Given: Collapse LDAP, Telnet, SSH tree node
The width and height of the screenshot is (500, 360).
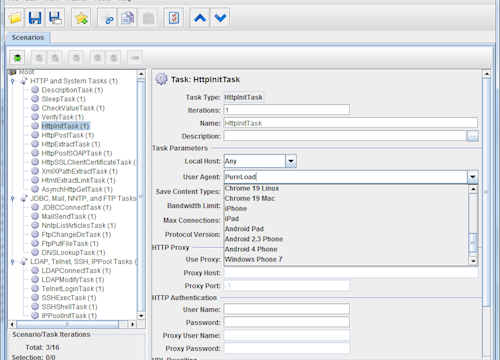Looking at the screenshot, I should coord(13,262).
